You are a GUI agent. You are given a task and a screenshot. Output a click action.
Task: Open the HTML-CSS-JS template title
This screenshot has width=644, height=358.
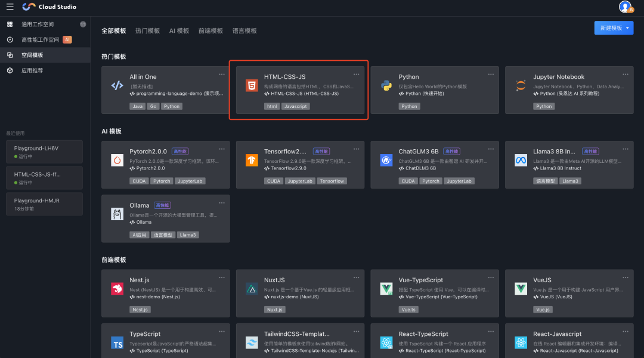pyautogui.click(x=284, y=77)
